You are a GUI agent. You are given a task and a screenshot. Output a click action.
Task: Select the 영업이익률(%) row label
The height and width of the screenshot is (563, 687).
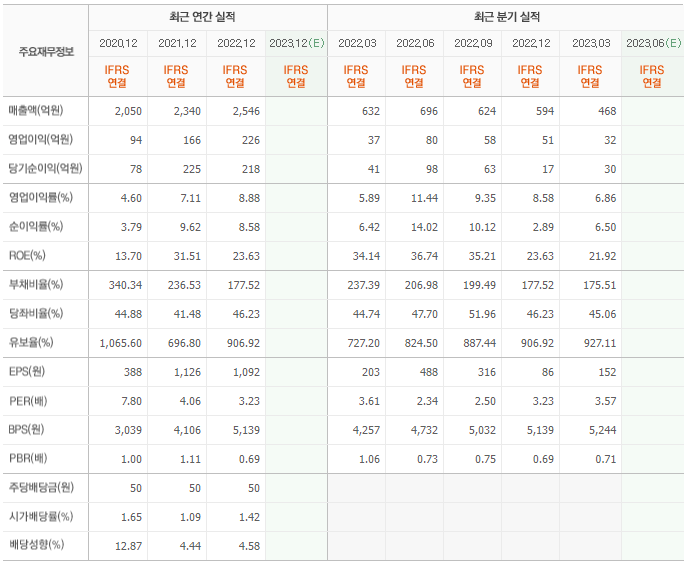tap(41, 198)
